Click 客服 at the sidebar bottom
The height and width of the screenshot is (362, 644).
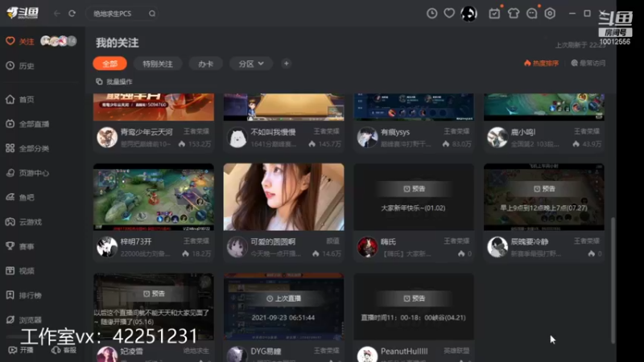[x=64, y=350]
